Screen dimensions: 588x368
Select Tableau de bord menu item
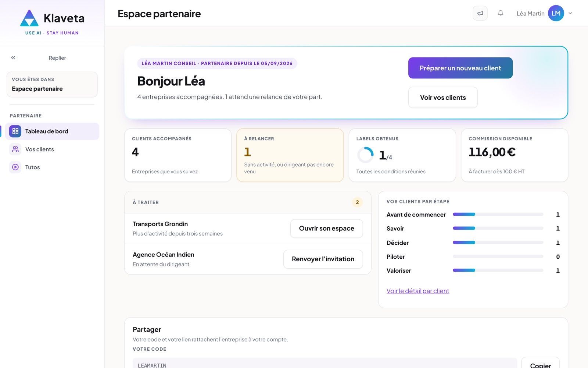(52, 131)
